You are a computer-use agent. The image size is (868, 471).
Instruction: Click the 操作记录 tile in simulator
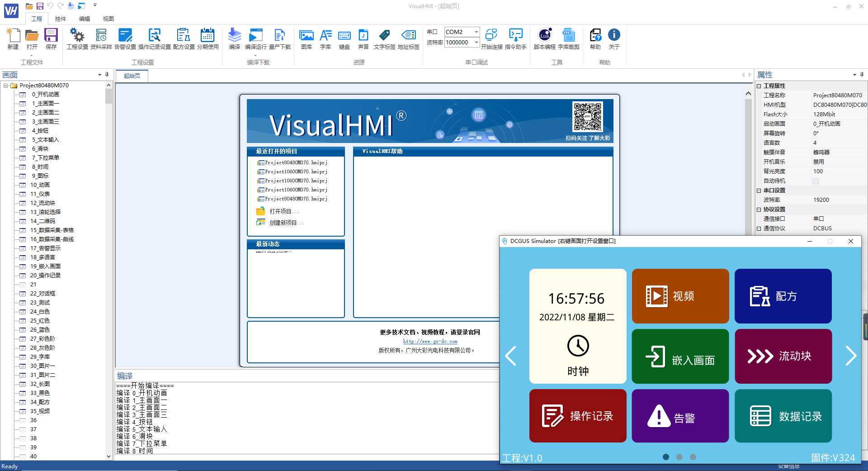(x=578, y=416)
